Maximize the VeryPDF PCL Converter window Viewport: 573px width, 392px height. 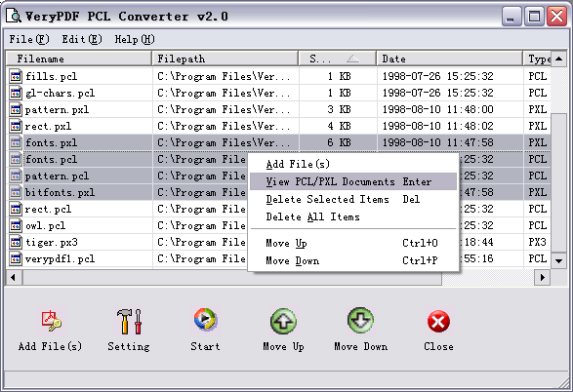click(534, 16)
